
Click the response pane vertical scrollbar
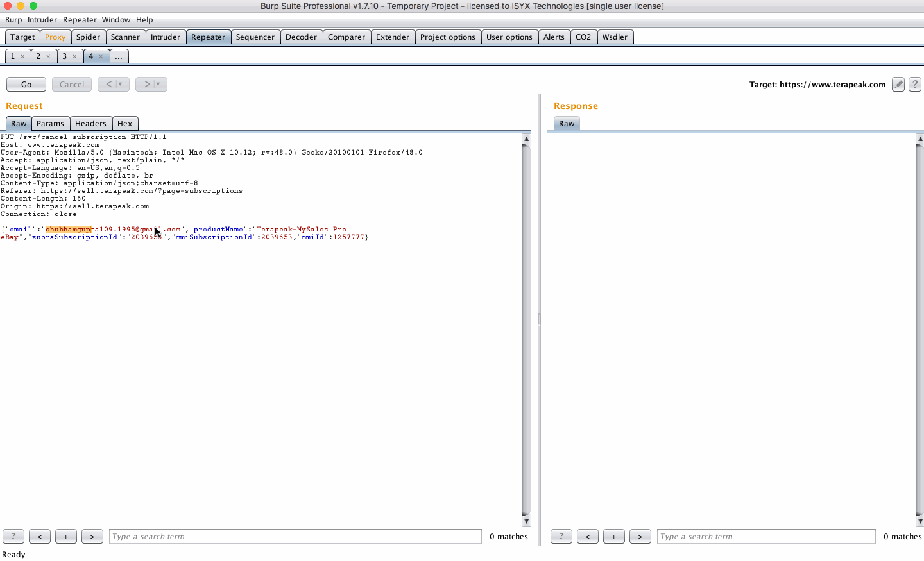[920, 330]
